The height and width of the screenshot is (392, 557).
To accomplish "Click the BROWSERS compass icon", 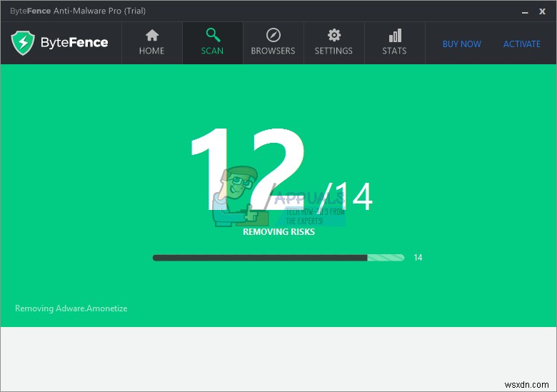I will coord(274,35).
